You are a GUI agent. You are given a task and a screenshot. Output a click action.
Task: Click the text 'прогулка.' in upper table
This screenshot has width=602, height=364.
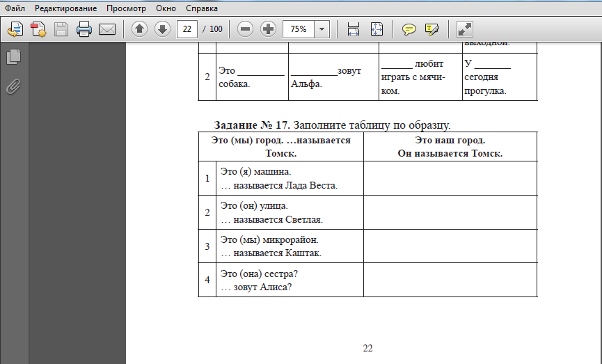click(x=485, y=91)
